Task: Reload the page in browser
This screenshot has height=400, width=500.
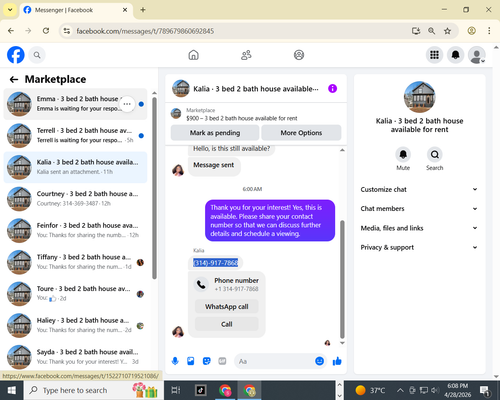Action: pyautogui.click(x=46, y=31)
